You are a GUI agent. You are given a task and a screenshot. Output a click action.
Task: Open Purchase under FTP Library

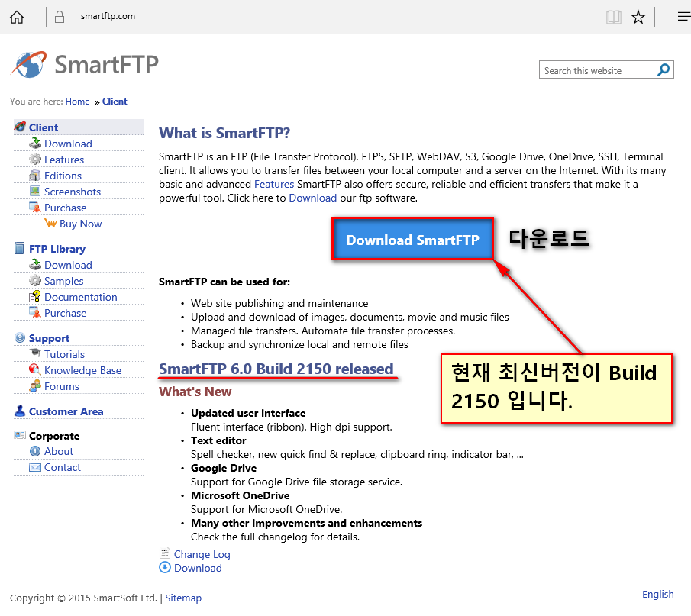[65, 313]
